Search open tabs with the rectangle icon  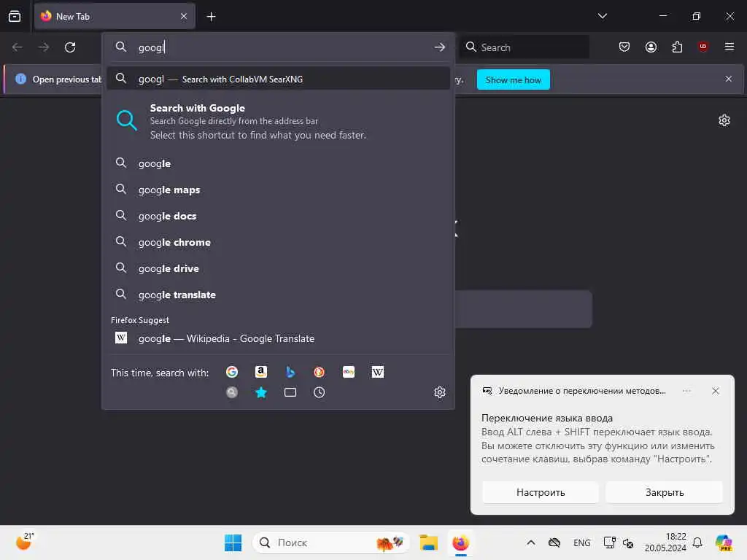[x=290, y=392]
